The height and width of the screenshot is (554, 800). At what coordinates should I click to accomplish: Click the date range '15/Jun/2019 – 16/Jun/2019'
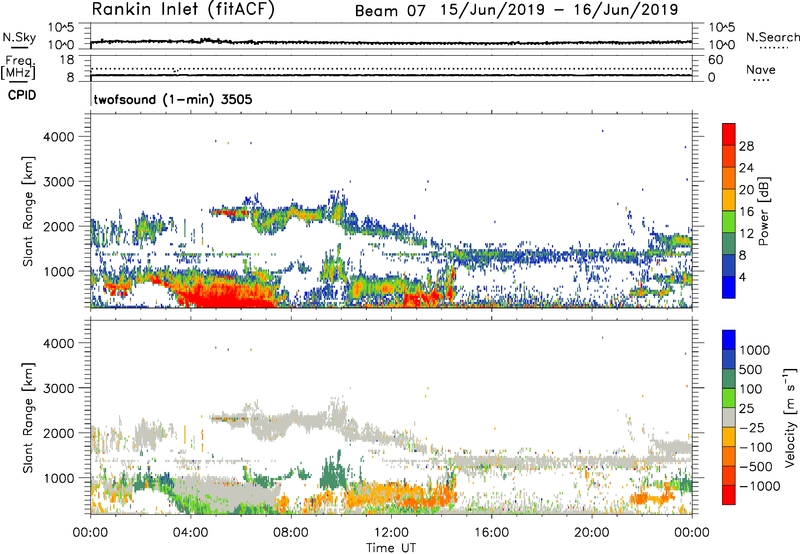(559, 10)
